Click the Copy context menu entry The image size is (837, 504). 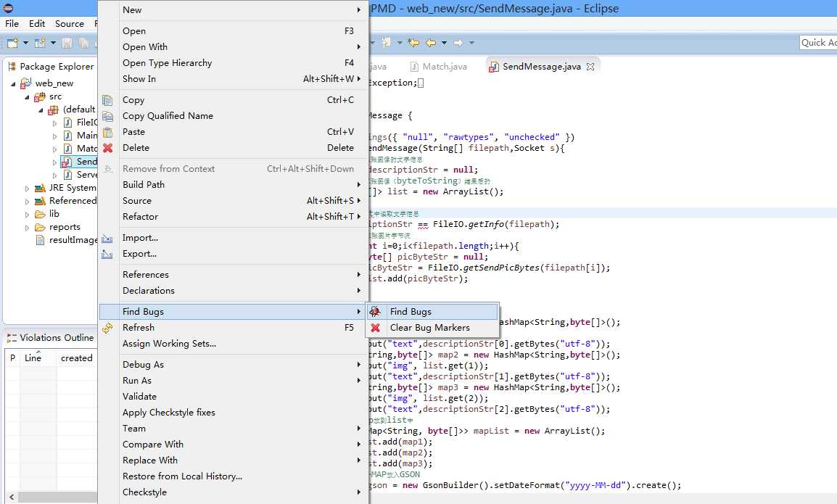[234, 100]
